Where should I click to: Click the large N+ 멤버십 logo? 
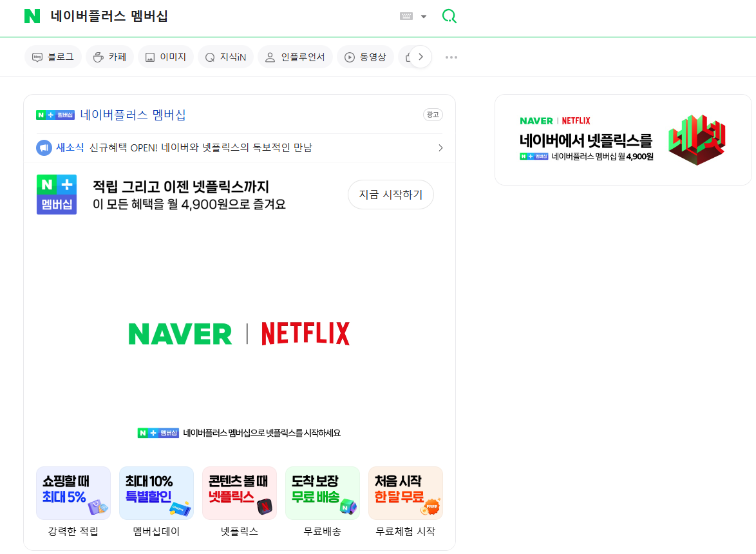click(x=57, y=195)
